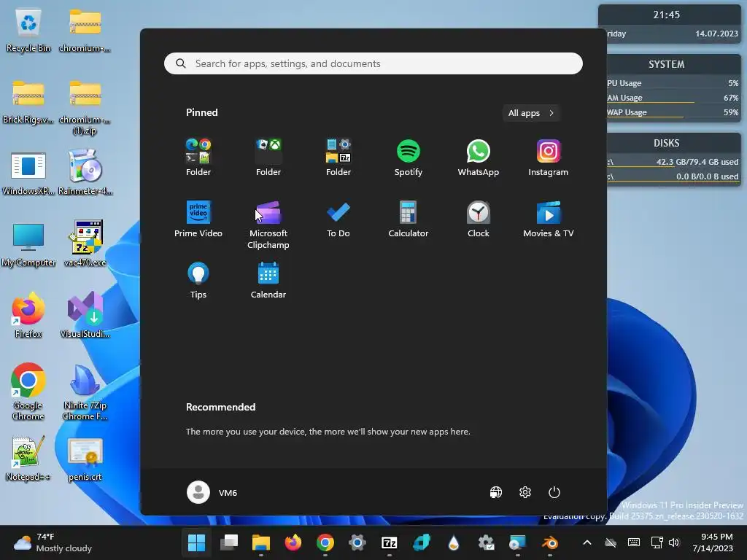The image size is (747, 560).
Task: Click the volume icon in system tray
Action: (x=673, y=542)
